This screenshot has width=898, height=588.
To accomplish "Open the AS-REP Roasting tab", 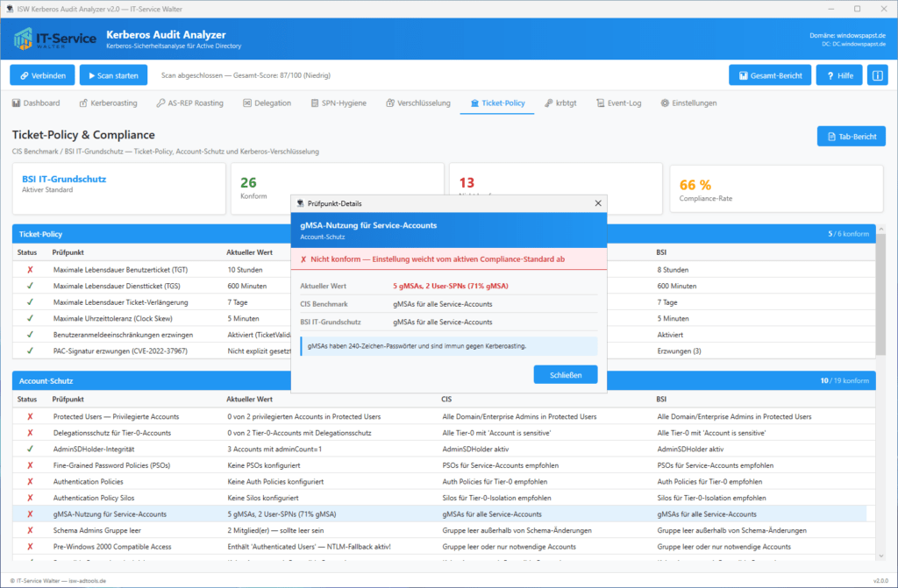I will coord(189,103).
